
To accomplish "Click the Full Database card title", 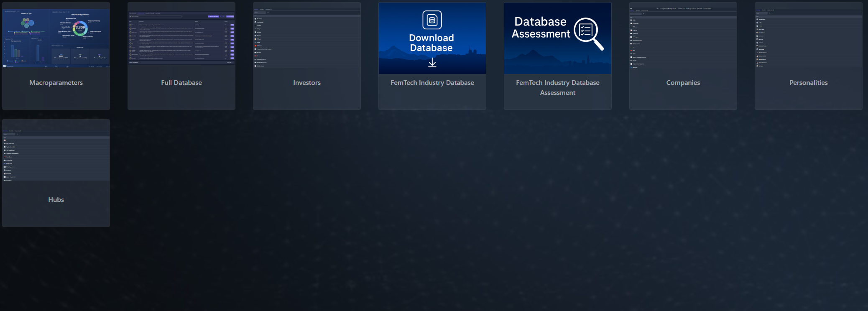I will [x=181, y=83].
